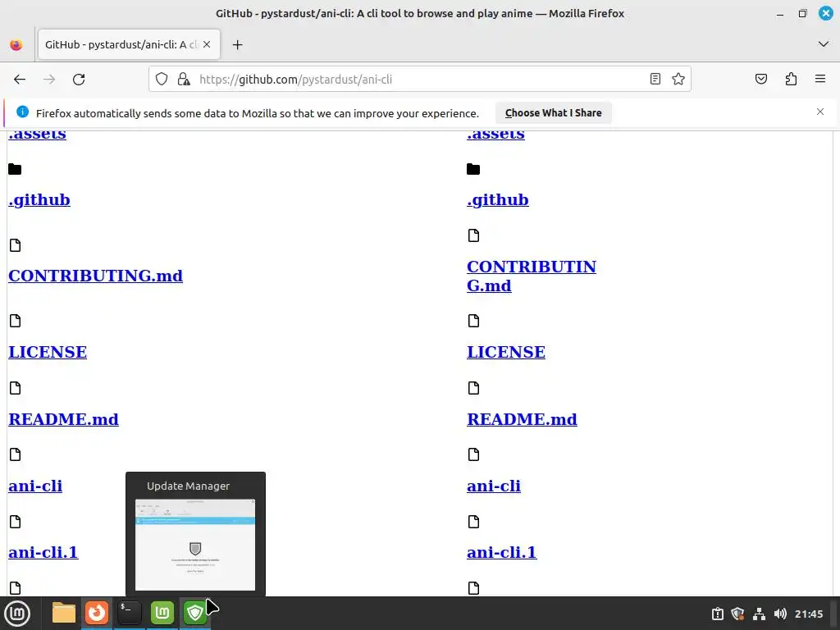The image size is (840, 630).
Task: Click the Choose What I Share button
Action: pos(554,113)
